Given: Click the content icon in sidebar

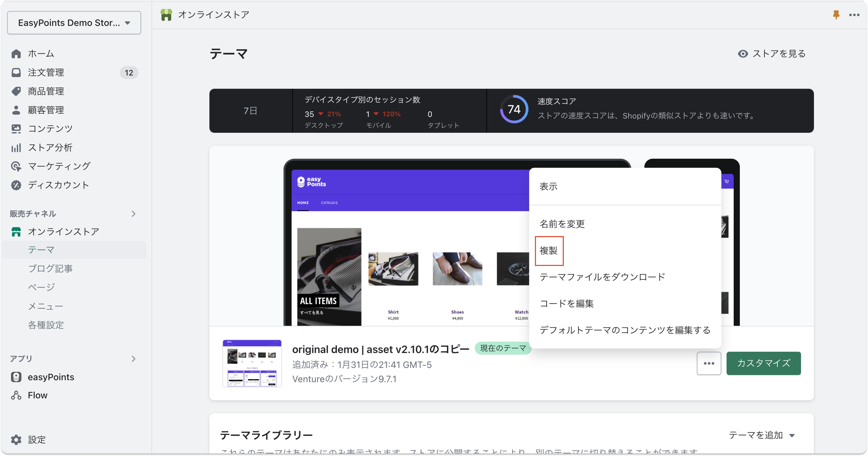Looking at the screenshot, I should click(16, 129).
